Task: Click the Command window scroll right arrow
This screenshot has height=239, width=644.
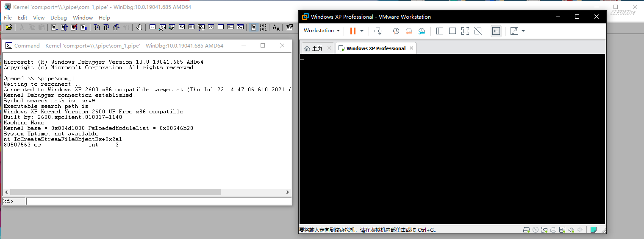Action: [x=287, y=192]
